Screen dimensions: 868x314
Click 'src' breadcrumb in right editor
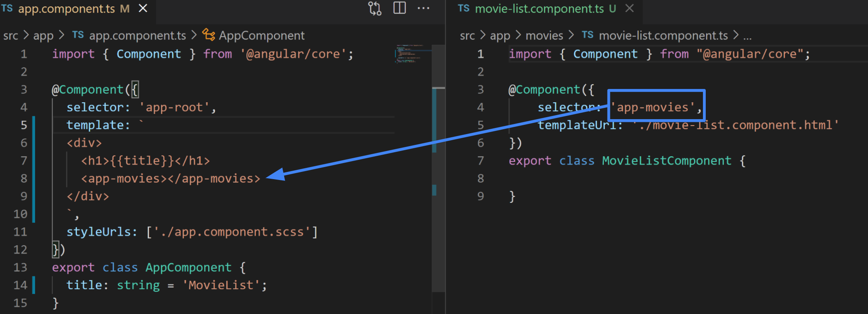(x=467, y=36)
